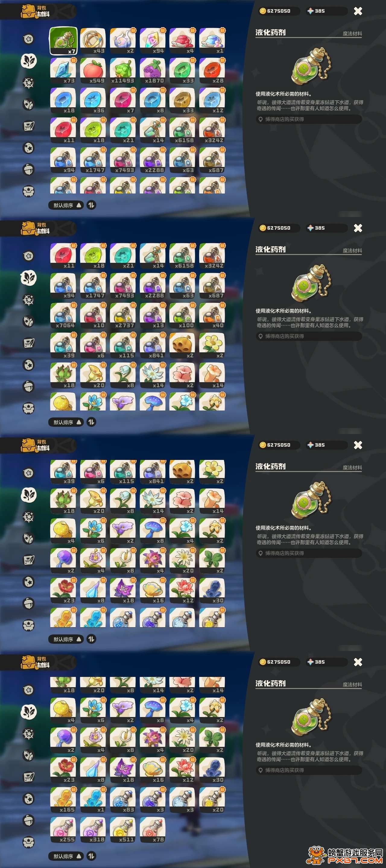Image resolution: width=386 pixels, height=868 pixels.
Task: Select the yellow crystal cluster showing x165
Action: point(63,800)
